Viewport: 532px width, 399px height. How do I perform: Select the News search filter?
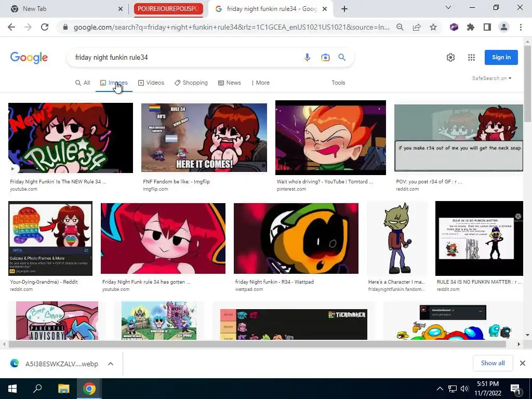(229, 83)
